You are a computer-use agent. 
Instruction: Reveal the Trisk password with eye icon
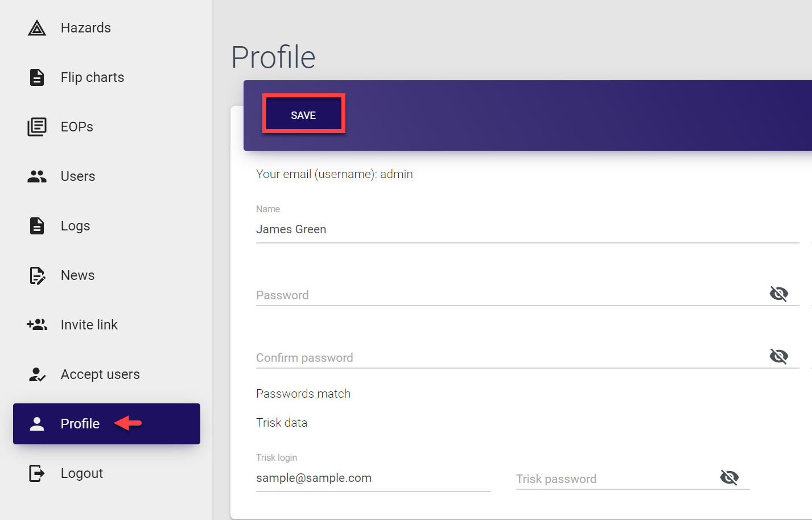729,477
